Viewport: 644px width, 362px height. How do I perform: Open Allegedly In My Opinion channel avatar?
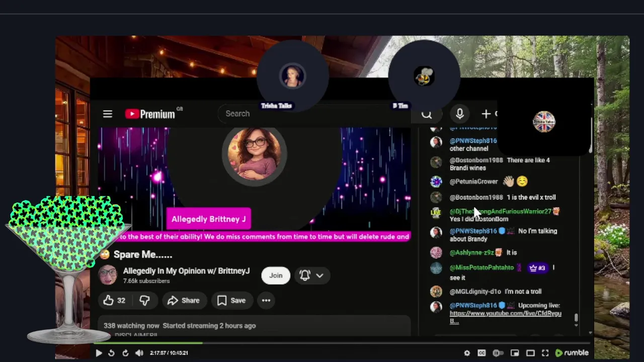(108, 275)
